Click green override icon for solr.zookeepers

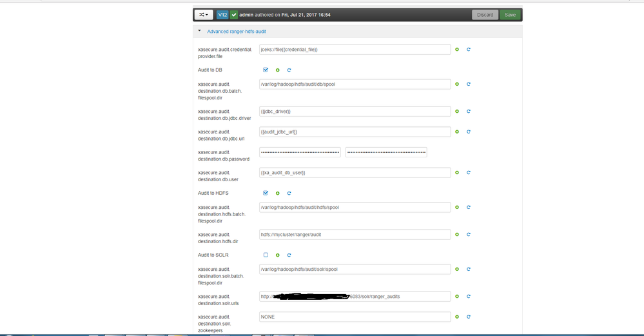click(x=456, y=317)
